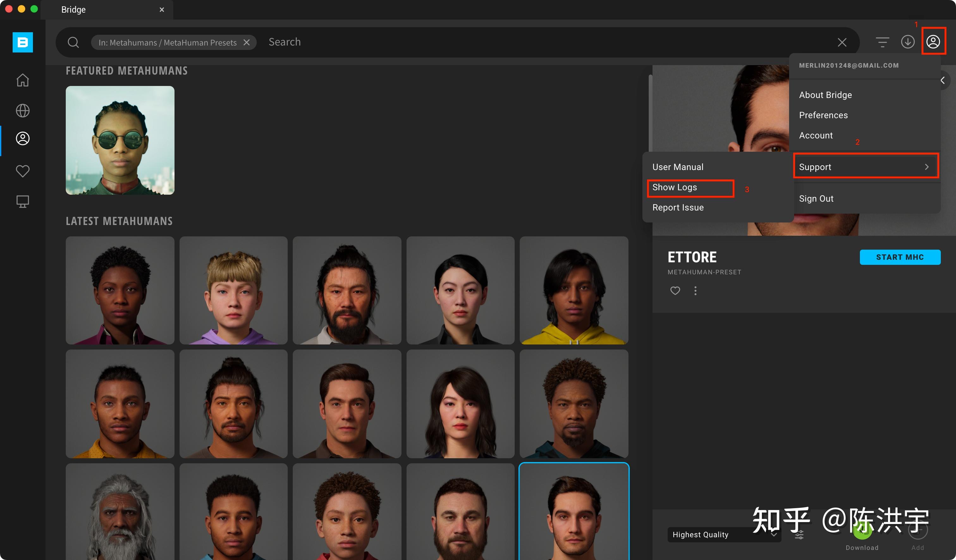Collapse the details panel arrow
The image size is (956, 560).
[x=943, y=80]
